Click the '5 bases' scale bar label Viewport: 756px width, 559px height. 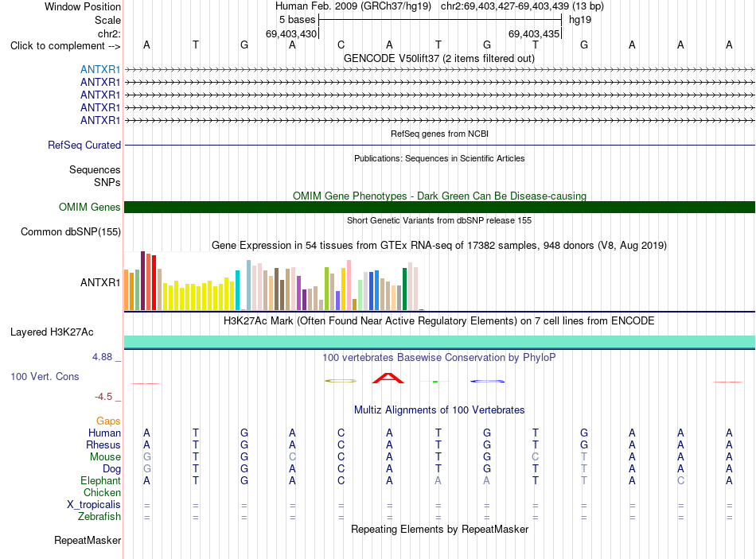[x=297, y=20]
